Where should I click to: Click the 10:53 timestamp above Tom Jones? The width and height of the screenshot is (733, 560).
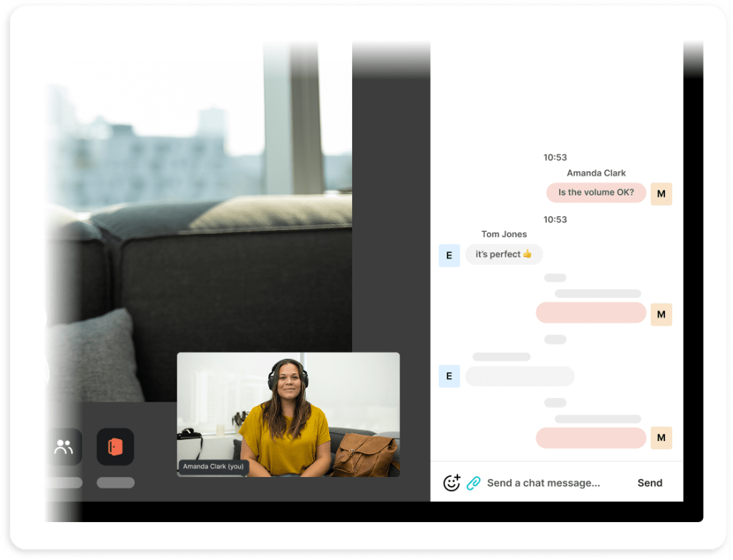point(555,219)
